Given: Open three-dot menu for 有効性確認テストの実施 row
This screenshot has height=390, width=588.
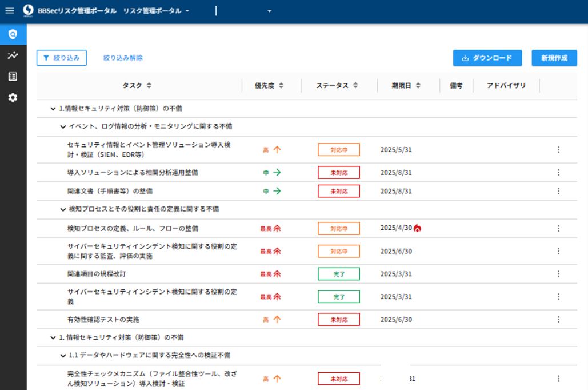Looking at the screenshot, I should tap(558, 319).
